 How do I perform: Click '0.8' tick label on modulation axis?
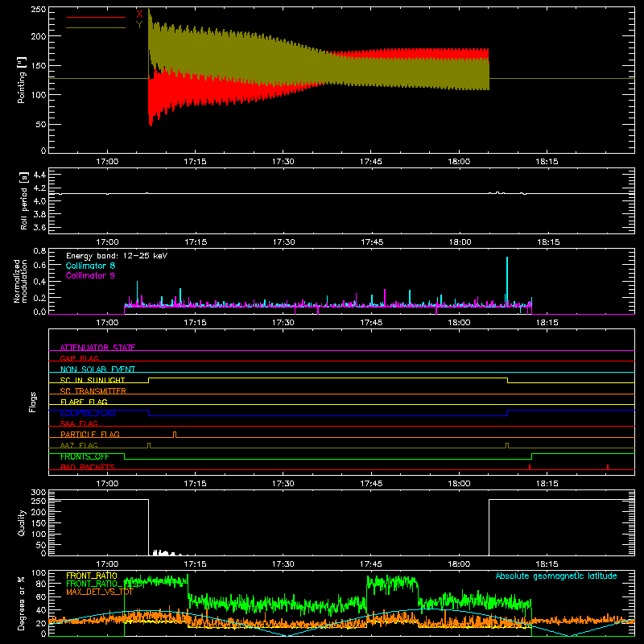(39, 251)
